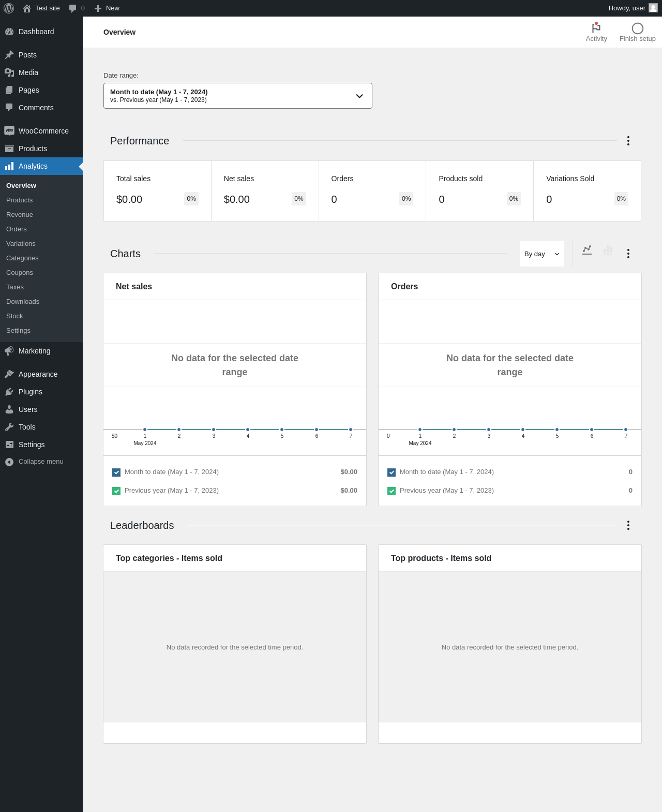Click the Total sales performance card
The image size is (662, 812).
[x=157, y=191]
